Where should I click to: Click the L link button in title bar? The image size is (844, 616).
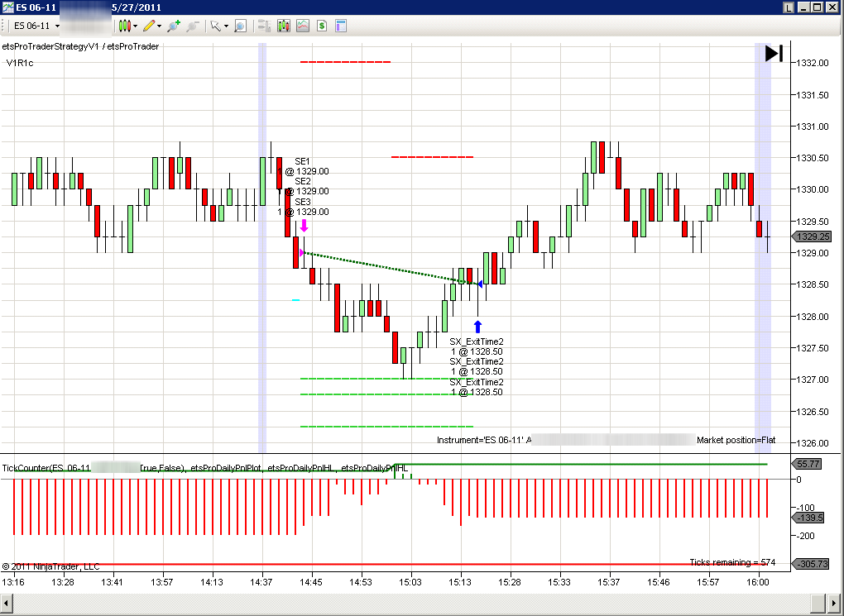point(789,7)
